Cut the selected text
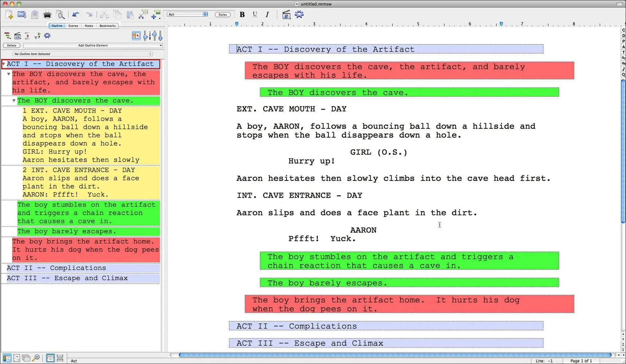This screenshot has width=626, height=364. (x=105, y=15)
